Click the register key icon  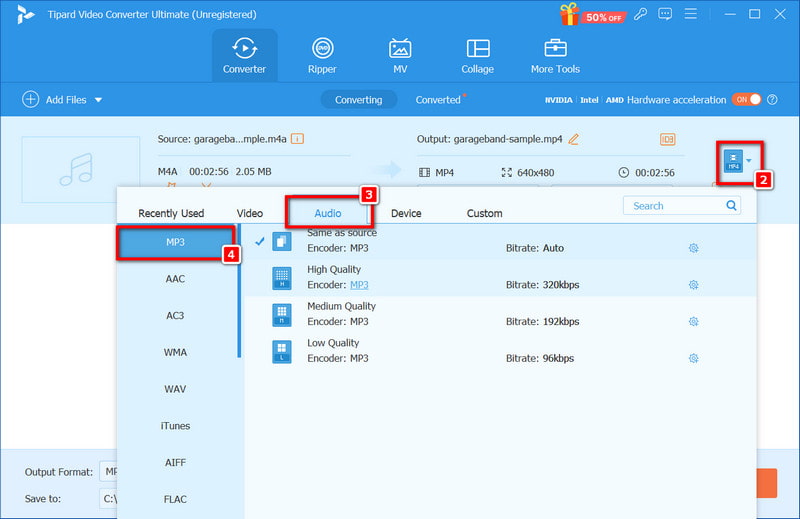[640, 14]
